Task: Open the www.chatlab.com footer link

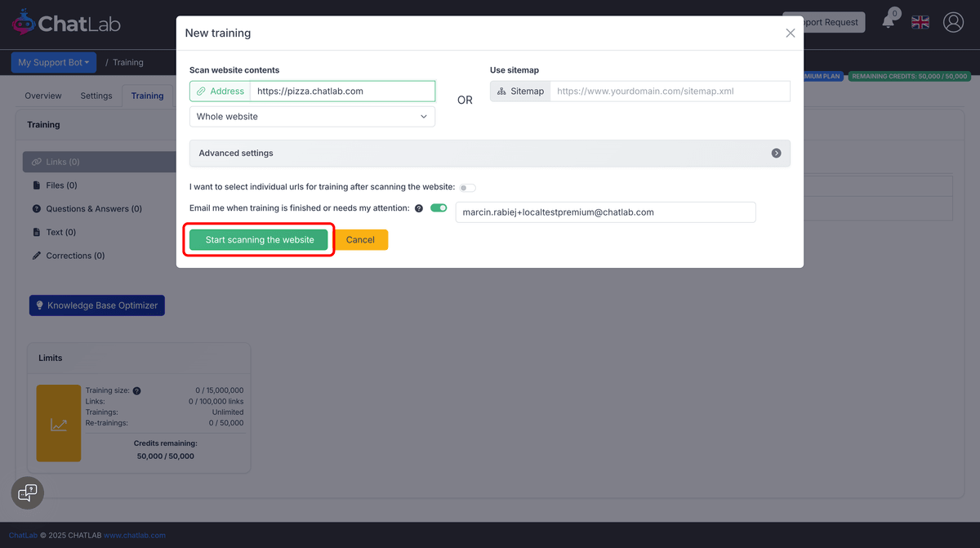Action: (135, 535)
